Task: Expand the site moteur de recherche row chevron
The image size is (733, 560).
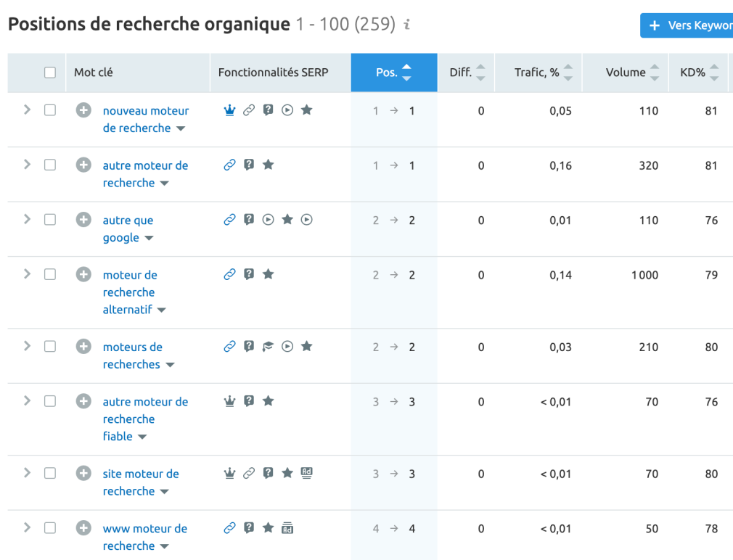Action: pyautogui.click(x=27, y=473)
